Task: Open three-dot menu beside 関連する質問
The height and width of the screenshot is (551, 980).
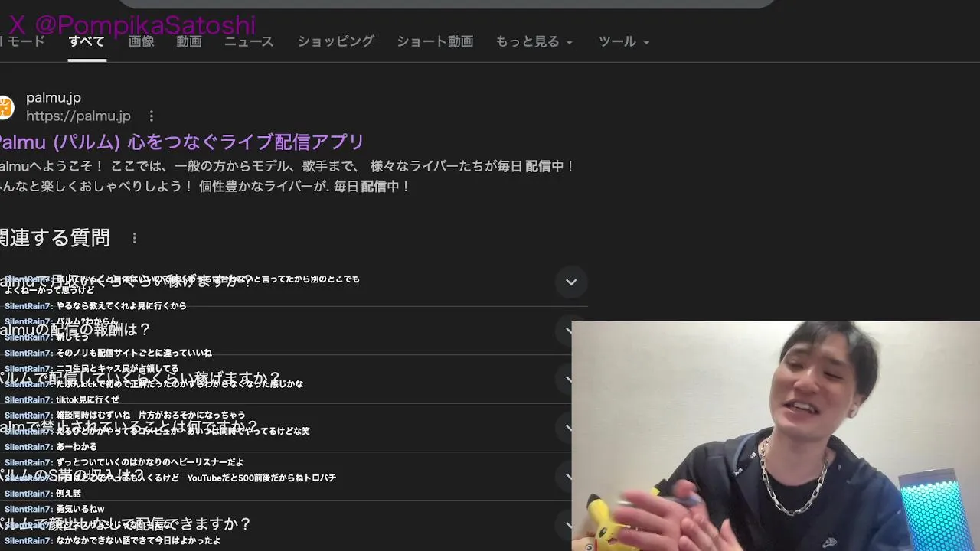Action: coord(135,238)
